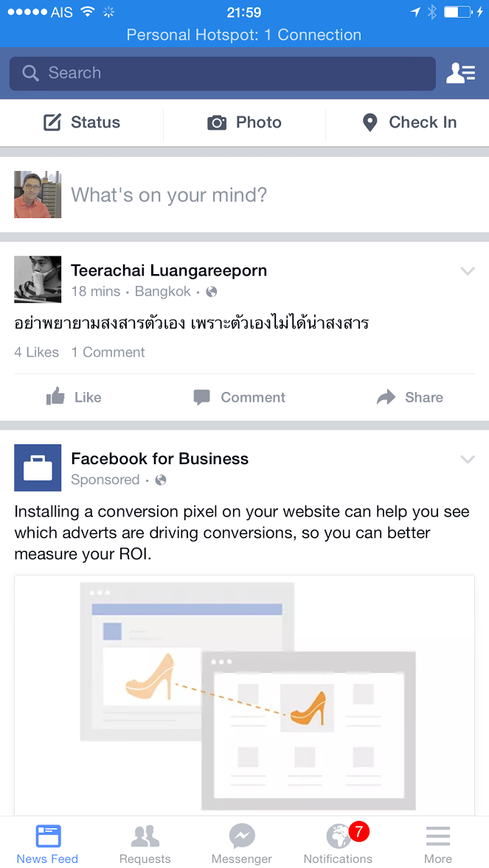Open the Requests tab
The width and height of the screenshot is (489, 868).
145,843
